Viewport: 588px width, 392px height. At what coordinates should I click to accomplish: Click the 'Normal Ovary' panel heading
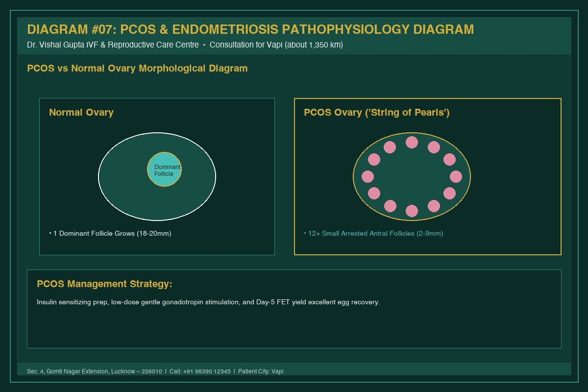tap(81, 113)
